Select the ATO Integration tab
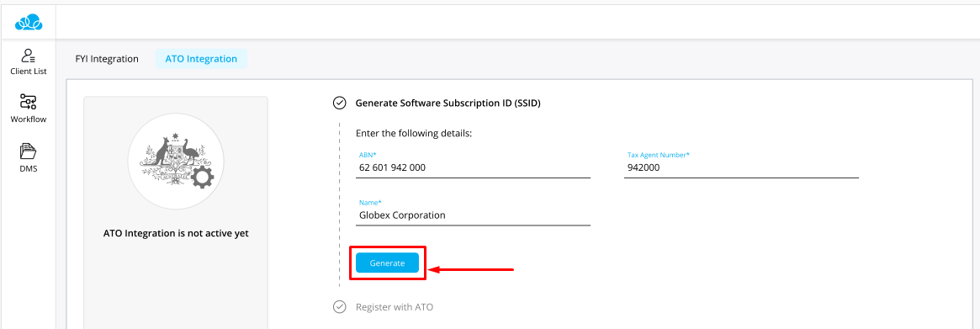980x329 pixels. (201, 59)
